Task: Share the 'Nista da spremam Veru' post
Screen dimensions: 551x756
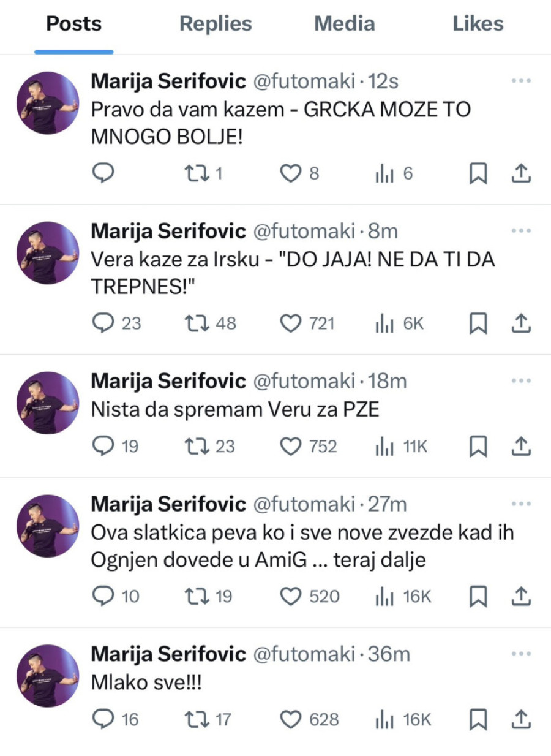Action: [x=520, y=446]
